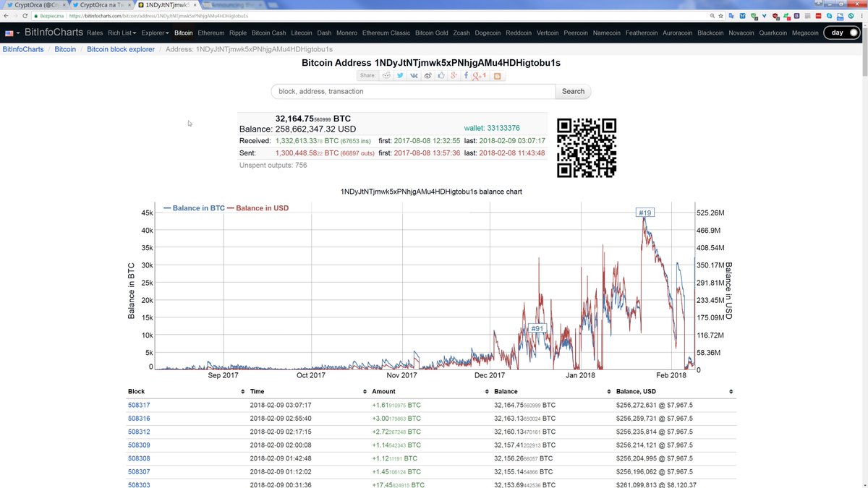Share the page on VK
868x488 pixels.
pyautogui.click(x=414, y=75)
